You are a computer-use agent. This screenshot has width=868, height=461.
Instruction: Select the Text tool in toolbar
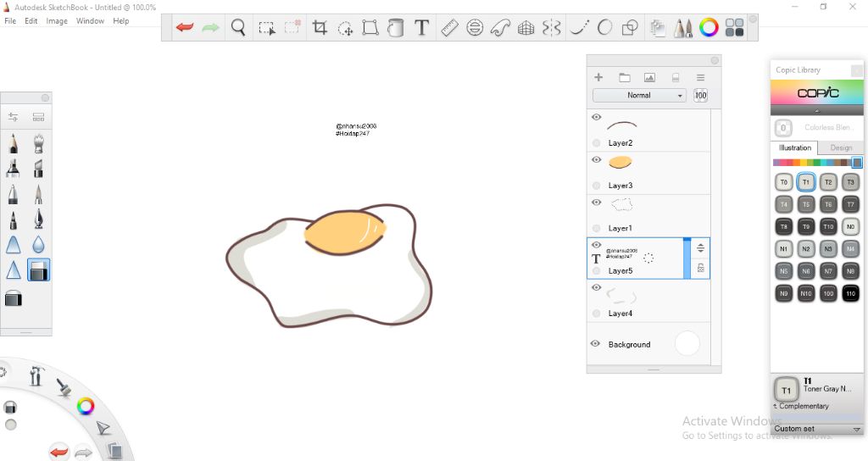click(x=421, y=27)
